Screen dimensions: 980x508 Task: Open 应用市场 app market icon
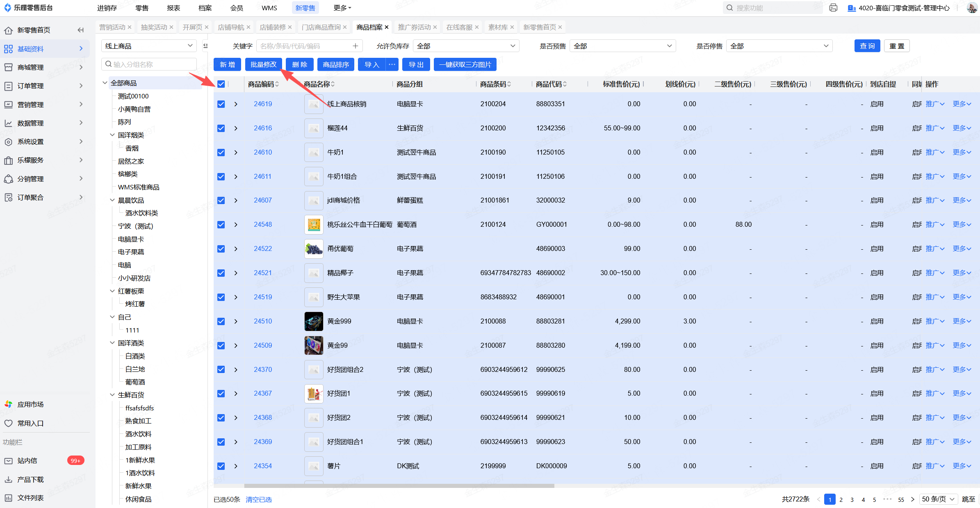(x=8, y=404)
